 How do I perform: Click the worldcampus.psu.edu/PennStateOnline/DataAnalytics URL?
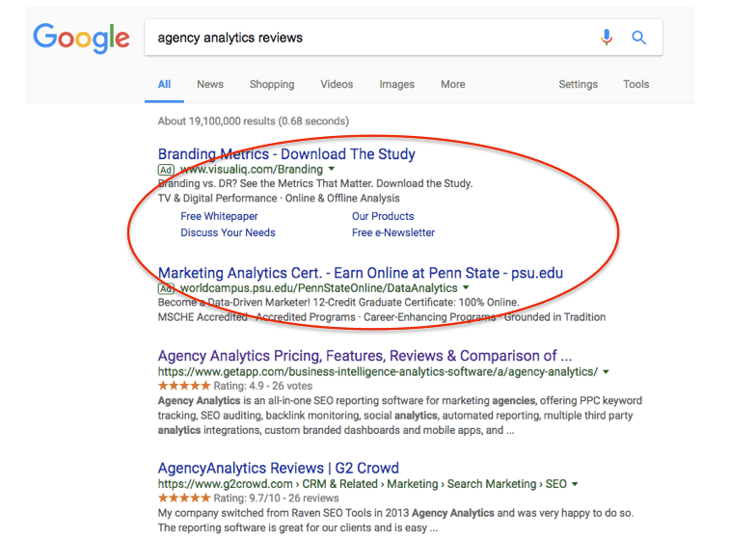coord(318,287)
